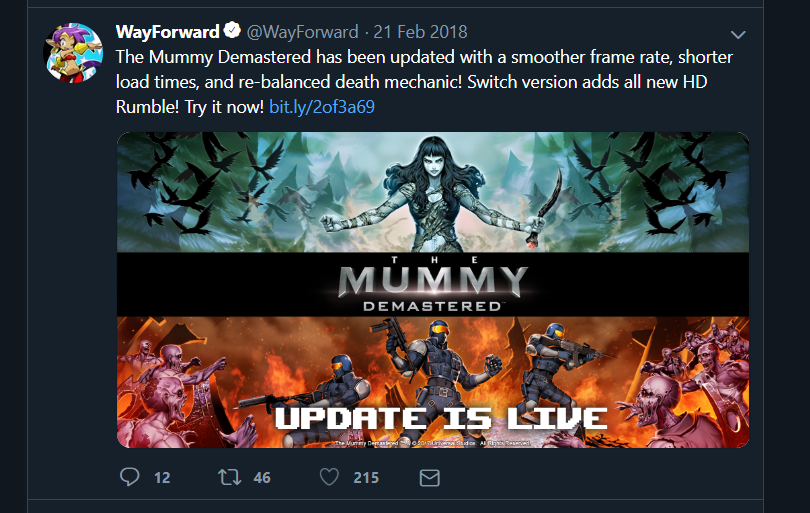Retweet the WayForward post
810x513 pixels.
point(229,477)
